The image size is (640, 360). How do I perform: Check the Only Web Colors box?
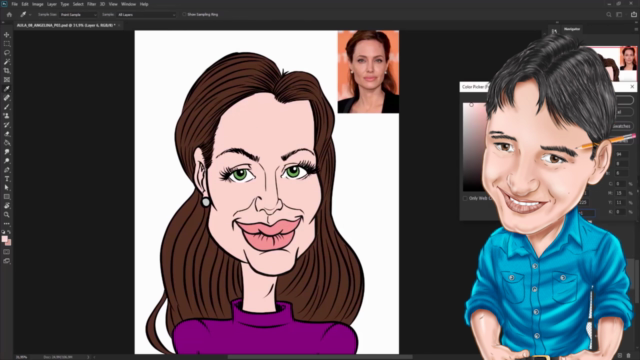tap(465, 198)
